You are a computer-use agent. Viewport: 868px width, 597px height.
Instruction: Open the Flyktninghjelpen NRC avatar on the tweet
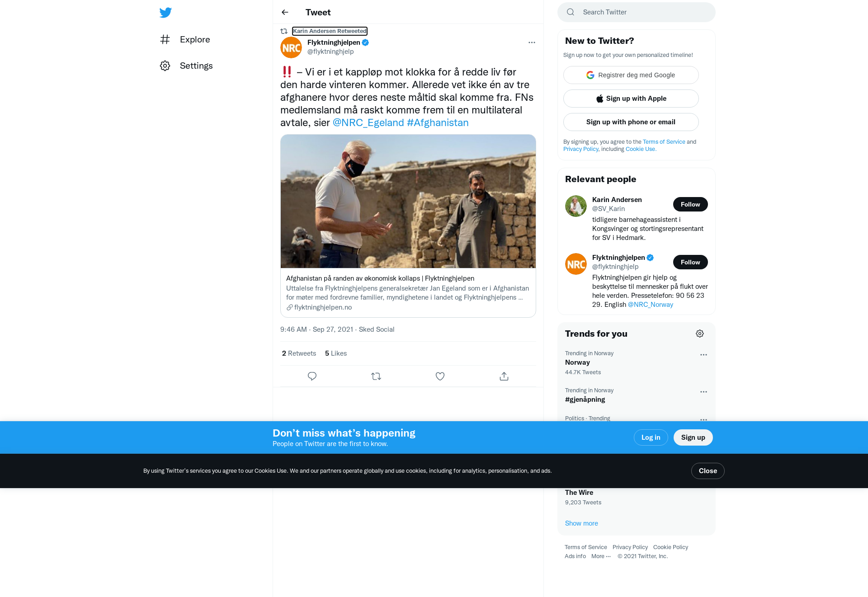click(291, 47)
